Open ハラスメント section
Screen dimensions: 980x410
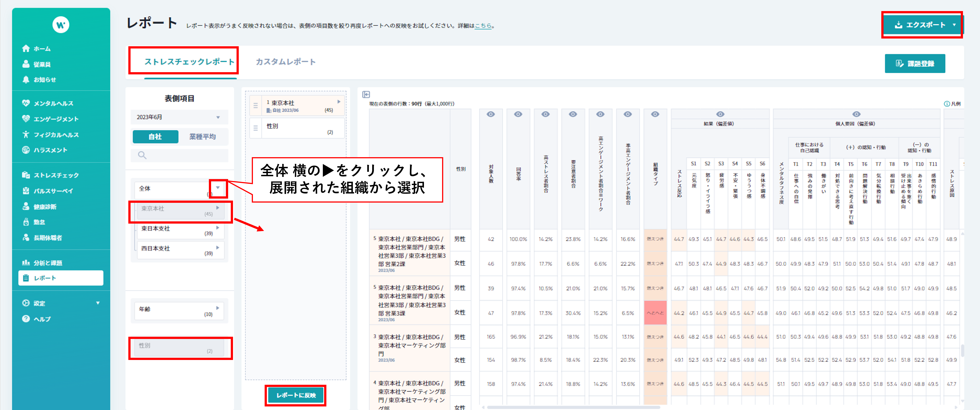click(45, 150)
